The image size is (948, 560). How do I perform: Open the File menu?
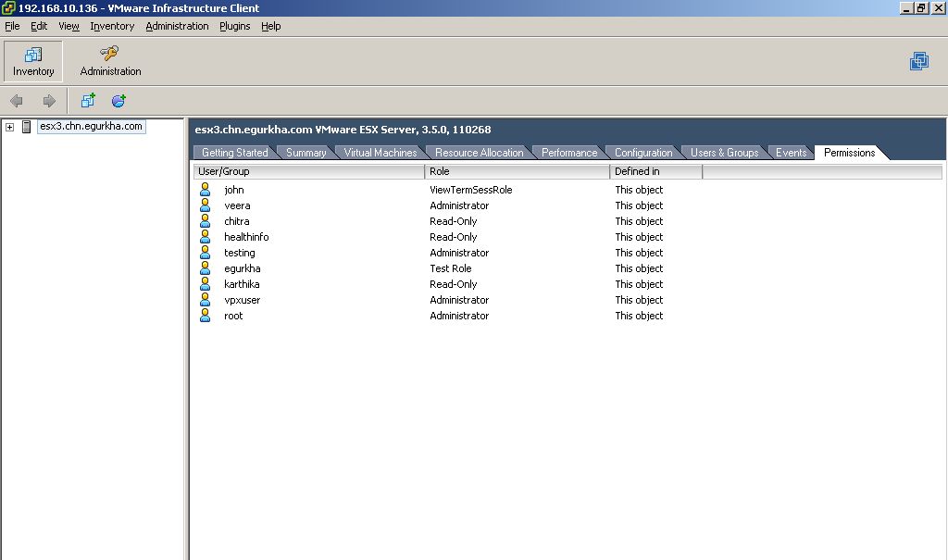pyautogui.click(x=12, y=26)
